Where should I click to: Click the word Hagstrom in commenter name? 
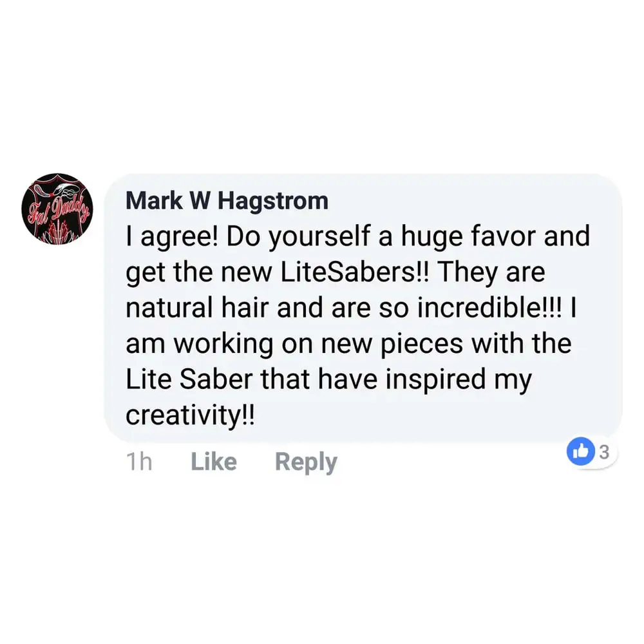272,201
